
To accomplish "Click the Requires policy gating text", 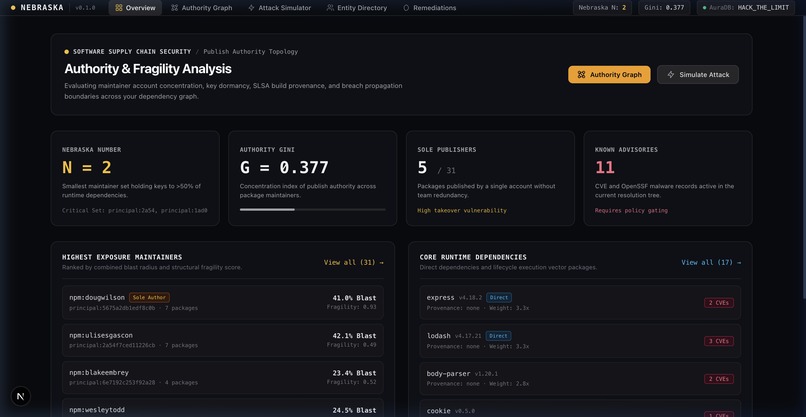I will tap(631, 210).
